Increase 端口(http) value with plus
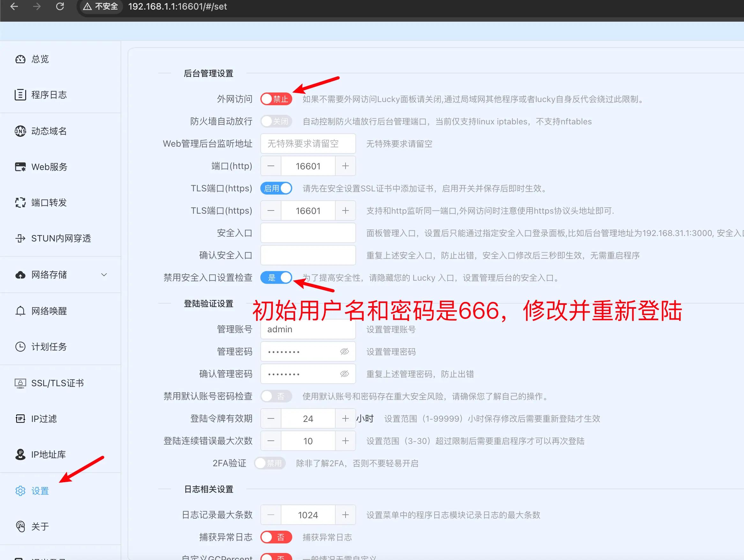Image resolution: width=744 pixels, height=560 pixels. (346, 166)
